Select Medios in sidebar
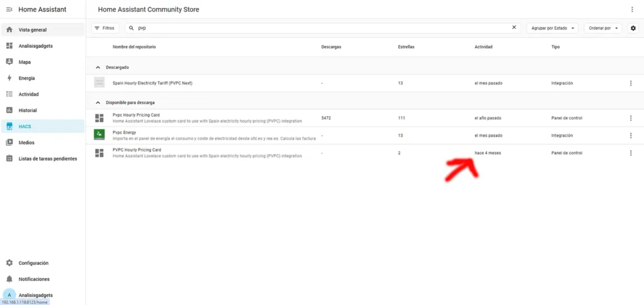This screenshot has width=644, height=305. pos(26,143)
